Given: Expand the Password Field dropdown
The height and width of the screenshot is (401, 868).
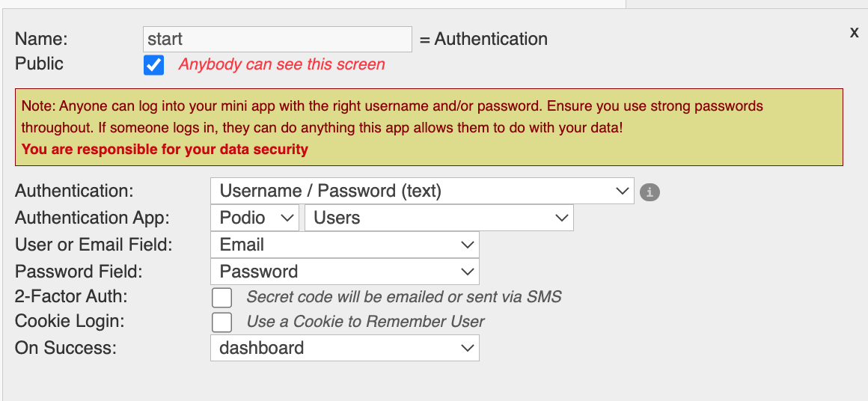Looking at the screenshot, I should tap(344, 272).
